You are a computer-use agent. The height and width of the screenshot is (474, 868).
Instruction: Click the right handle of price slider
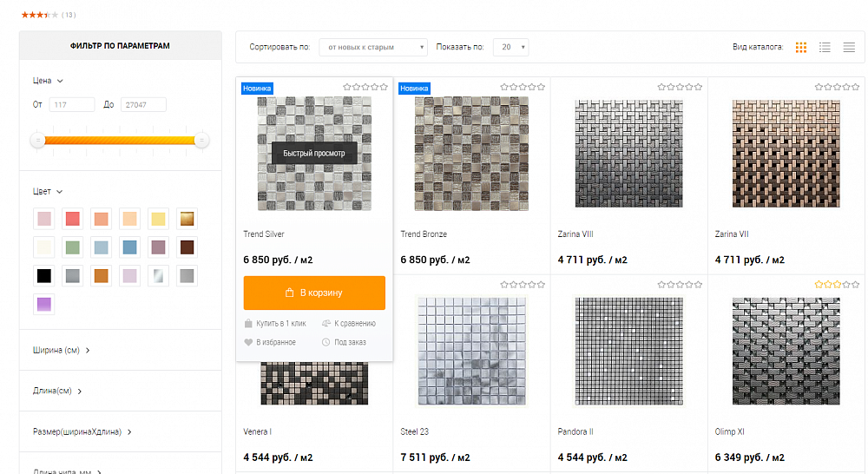[x=201, y=141]
